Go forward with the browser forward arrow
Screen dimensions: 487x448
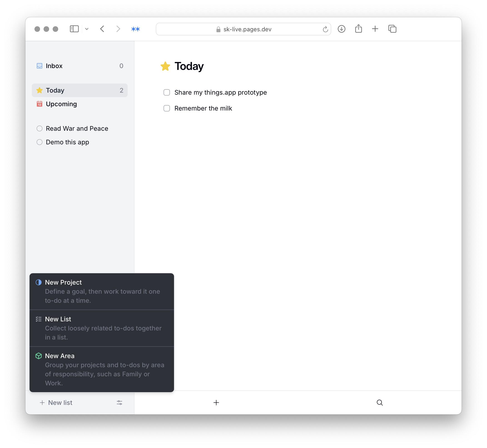click(118, 29)
